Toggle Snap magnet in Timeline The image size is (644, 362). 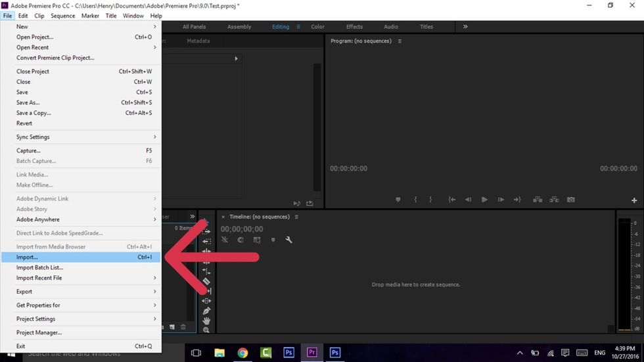tap(241, 240)
